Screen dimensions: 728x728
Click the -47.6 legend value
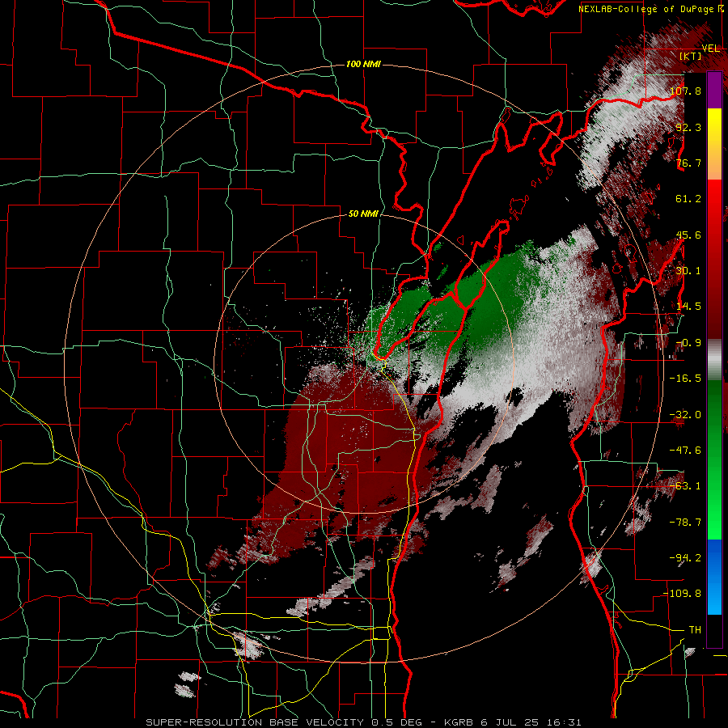(x=685, y=451)
